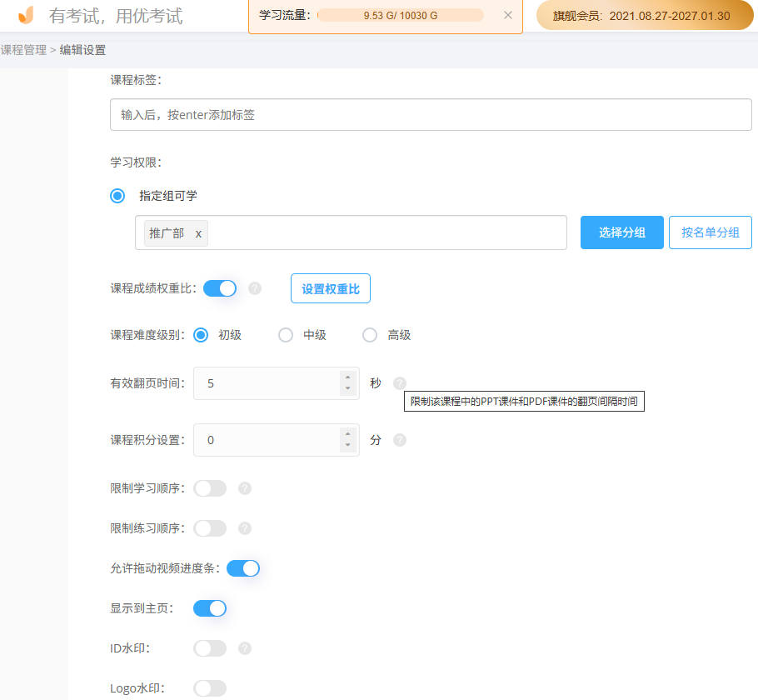Image resolution: width=758 pixels, height=700 pixels.
Task: Disable 允许拖动视频进度条
Action: 243,568
